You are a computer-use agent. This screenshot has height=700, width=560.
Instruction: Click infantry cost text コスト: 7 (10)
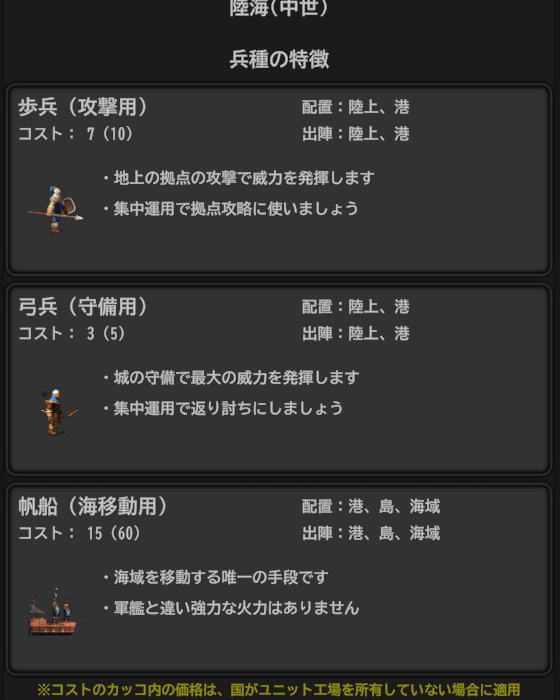pyautogui.click(x=75, y=133)
